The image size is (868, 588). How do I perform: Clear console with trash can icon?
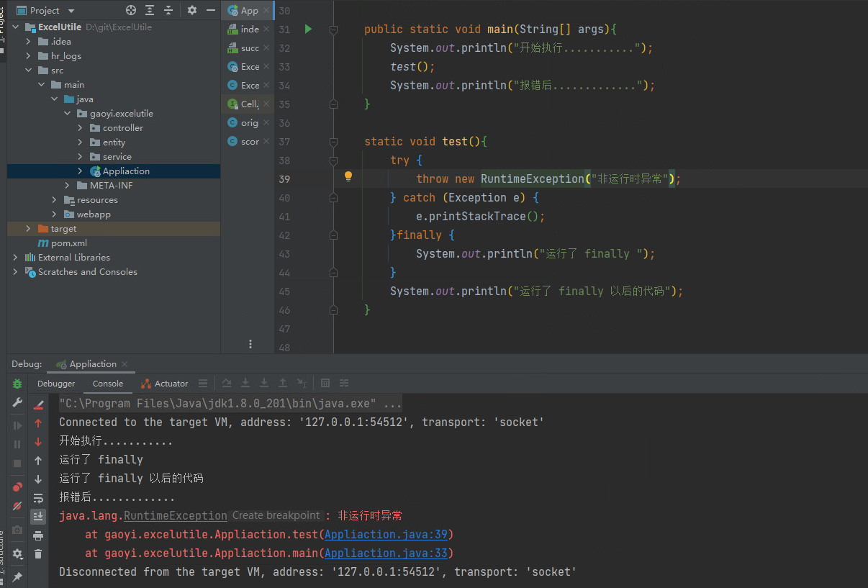[38, 554]
